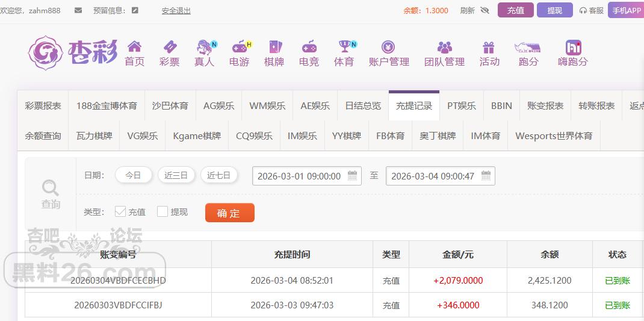The image size is (644, 321).
Task: Select 近七日 date range
Action: tap(219, 175)
